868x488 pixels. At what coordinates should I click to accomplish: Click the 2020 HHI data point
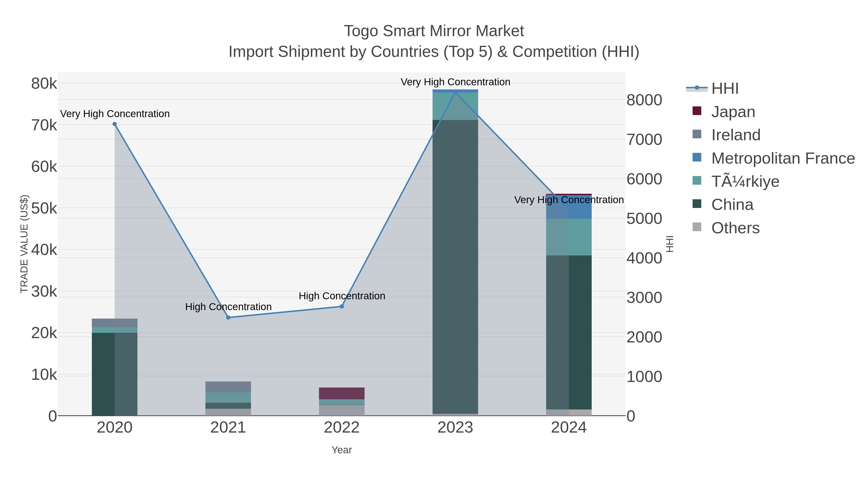coord(115,124)
